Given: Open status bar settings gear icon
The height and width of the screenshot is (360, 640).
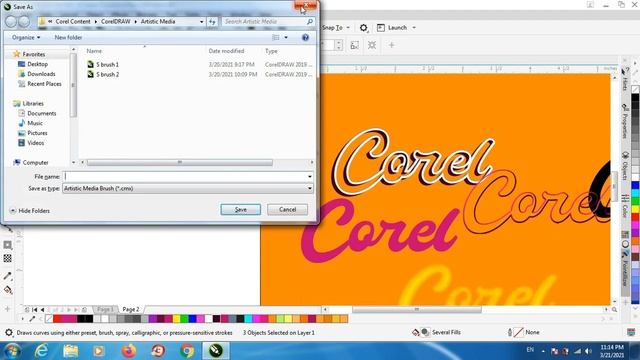Looking at the screenshot, I should pos(9,333).
